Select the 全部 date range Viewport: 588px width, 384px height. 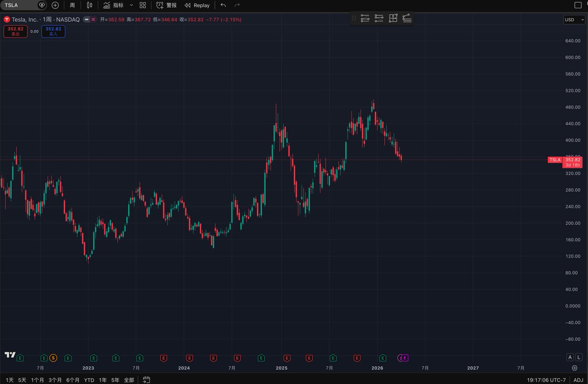(x=128, y=380)
